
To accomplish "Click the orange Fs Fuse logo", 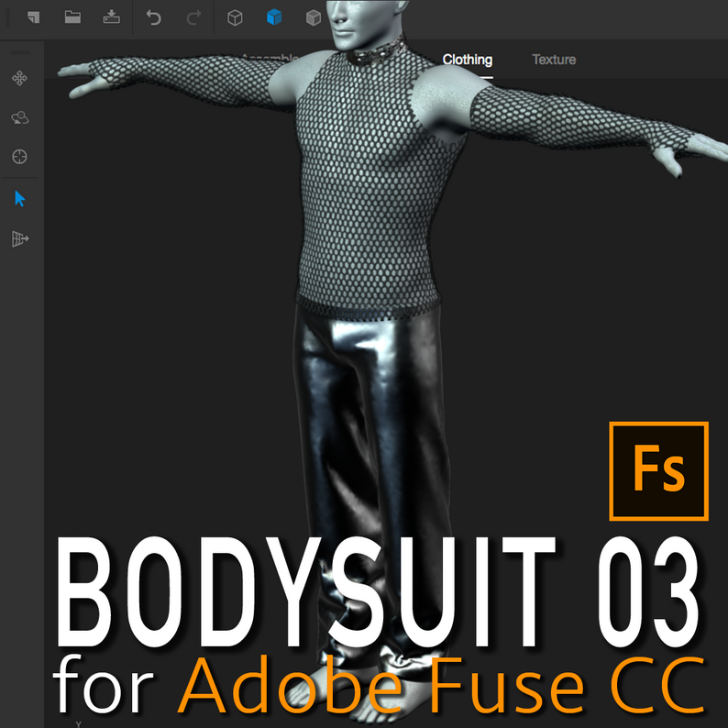I will click(x=658, y=470).
